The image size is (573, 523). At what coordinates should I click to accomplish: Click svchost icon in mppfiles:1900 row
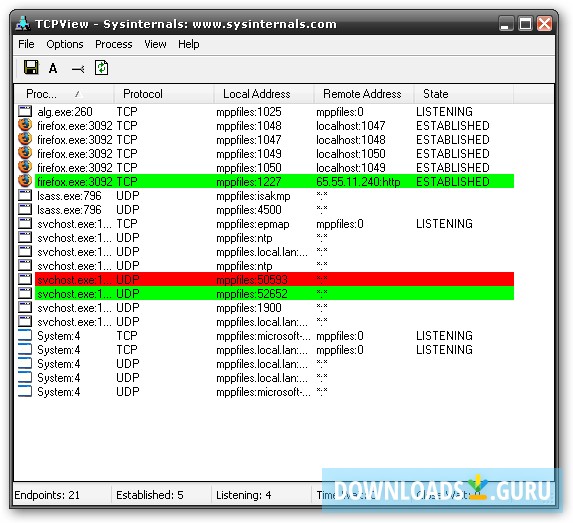(25, 307)
